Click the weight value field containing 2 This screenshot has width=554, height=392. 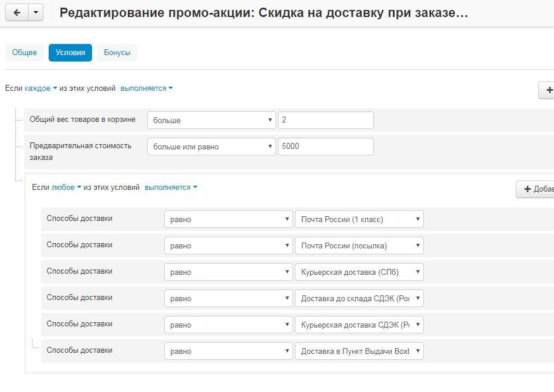pyautogui.click(x=325, y=120)
